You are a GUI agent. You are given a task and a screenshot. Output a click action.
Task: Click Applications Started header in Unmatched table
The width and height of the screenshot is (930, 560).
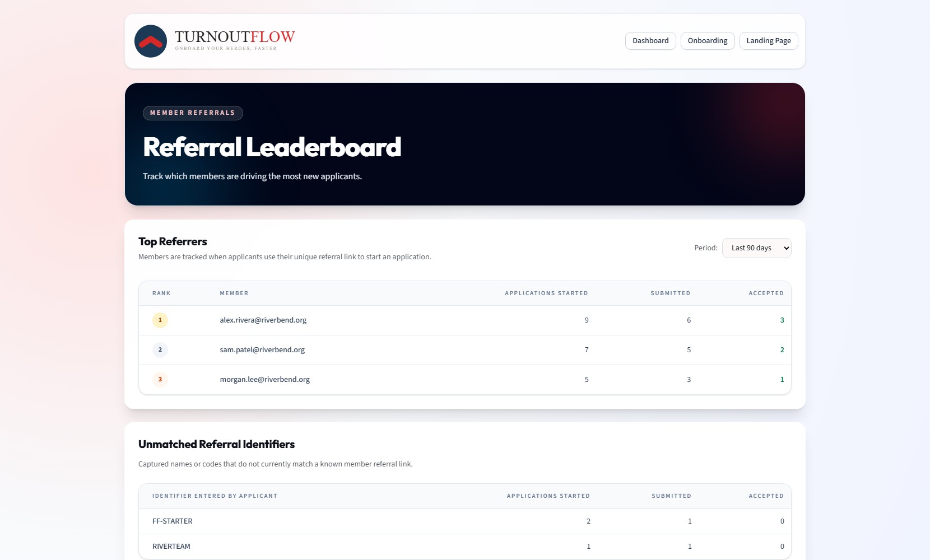point(548,496)
